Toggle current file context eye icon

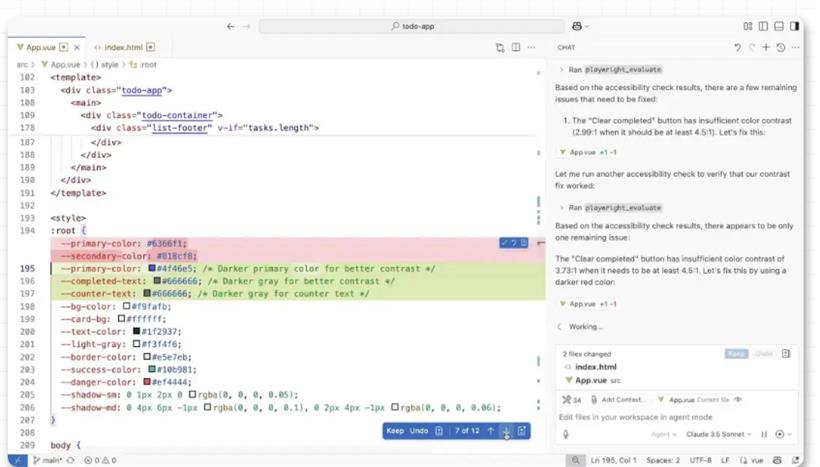[x=738, y=400]
